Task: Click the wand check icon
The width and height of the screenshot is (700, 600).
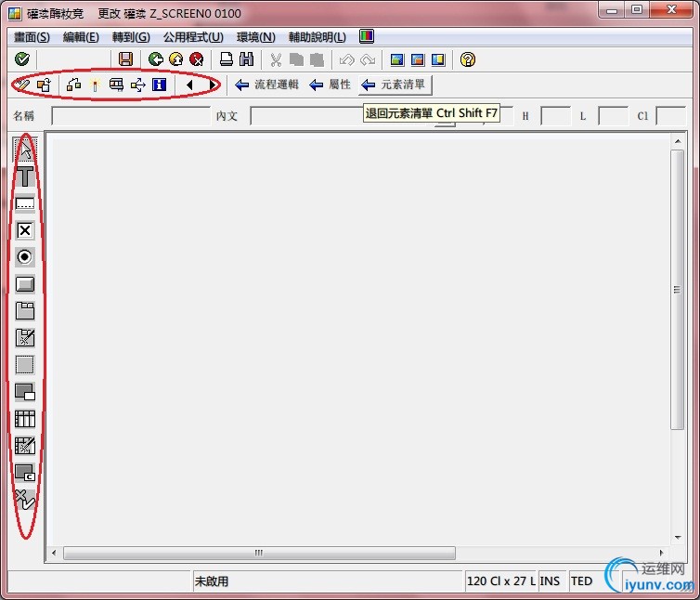Action: [x=95, y=85]
